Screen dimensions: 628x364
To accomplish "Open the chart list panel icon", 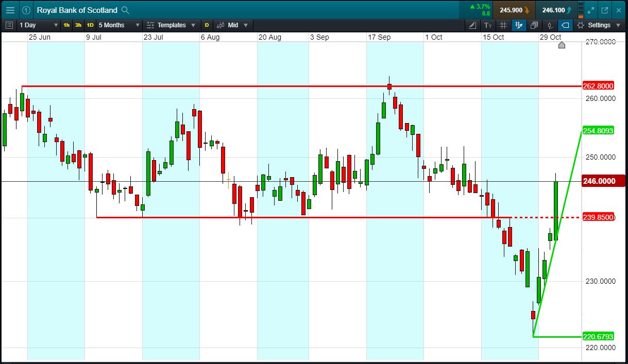I will [x=9, y=25].
